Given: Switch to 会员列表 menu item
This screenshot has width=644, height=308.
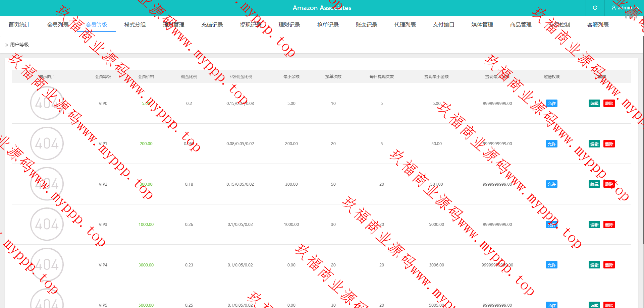Looking at the screenshot, I should pyautogui.click(x=58, y=25).
